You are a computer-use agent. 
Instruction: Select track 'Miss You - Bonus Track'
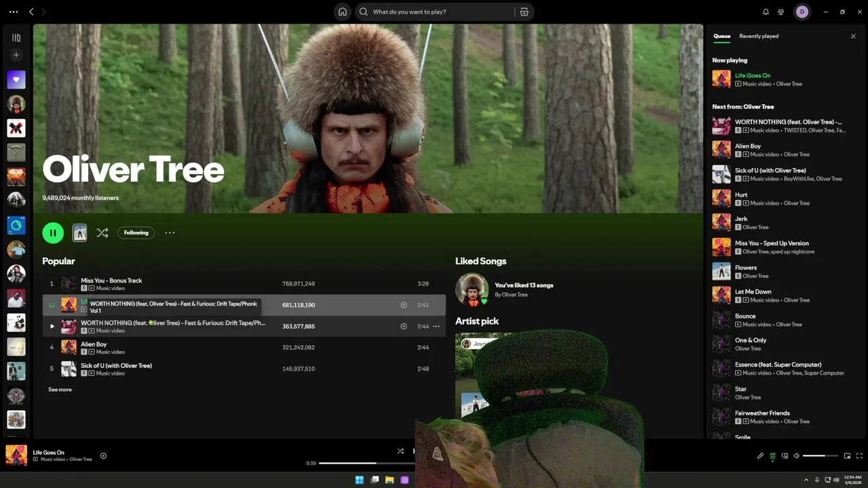point(111,280)
